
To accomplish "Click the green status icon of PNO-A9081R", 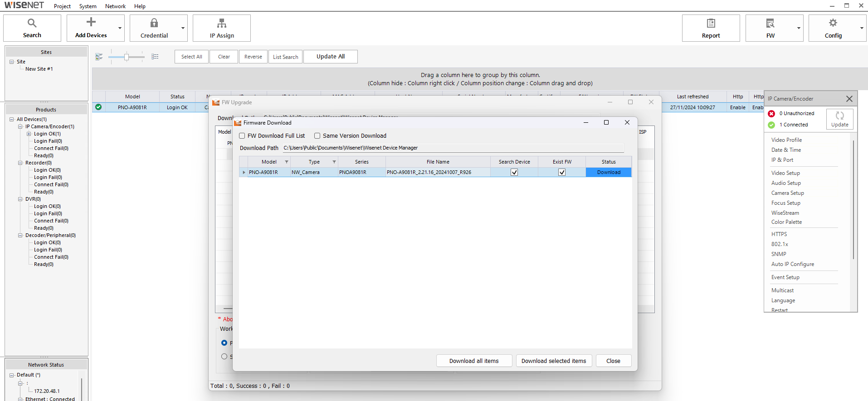I will click(x=98, y=107).
